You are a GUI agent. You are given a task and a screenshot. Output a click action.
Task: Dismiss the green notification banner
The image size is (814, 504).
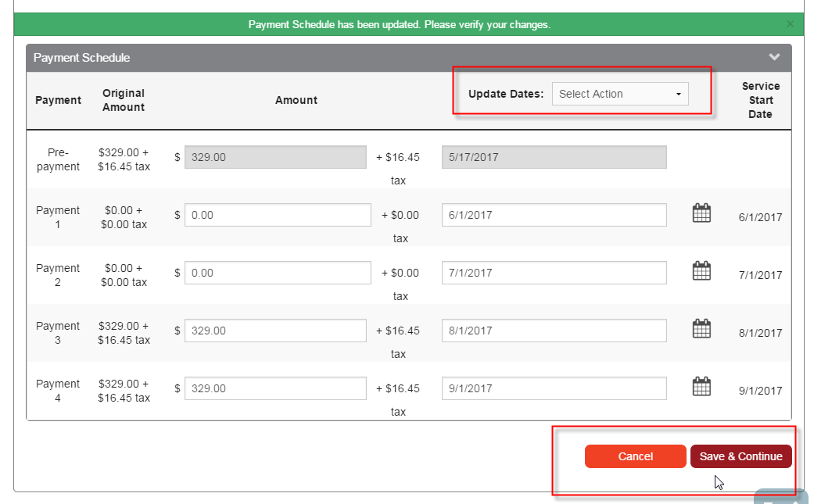(x=790, y=24)
